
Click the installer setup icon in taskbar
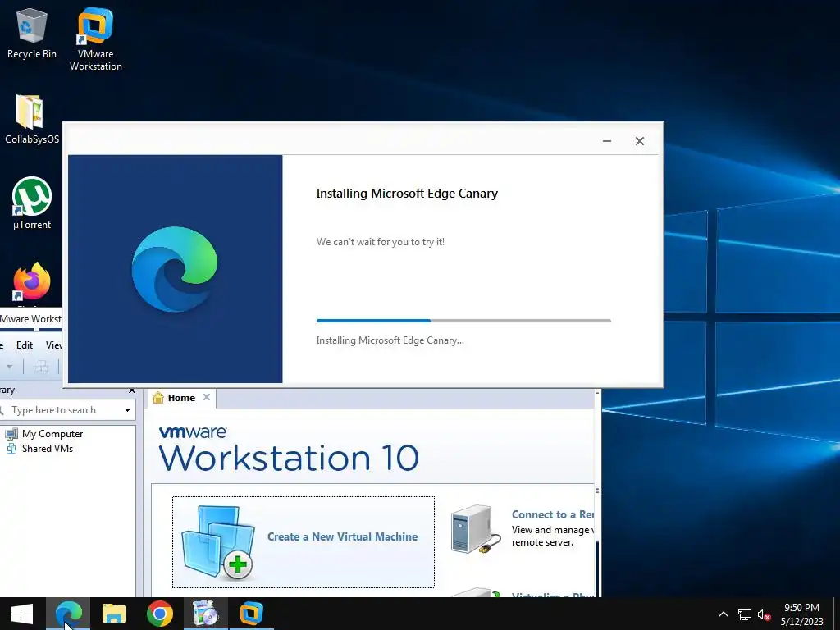pyautogui.click(x=206, y=614)
